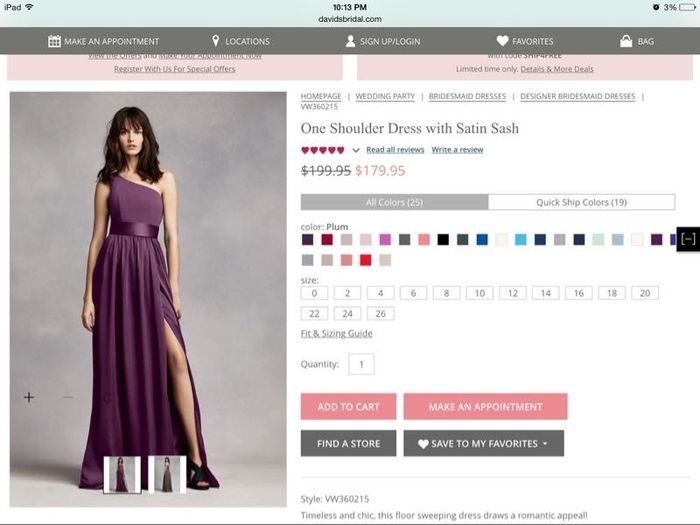View the gray dress thumbnail
This screenshot has height=525, width=700.
(167, 474)
